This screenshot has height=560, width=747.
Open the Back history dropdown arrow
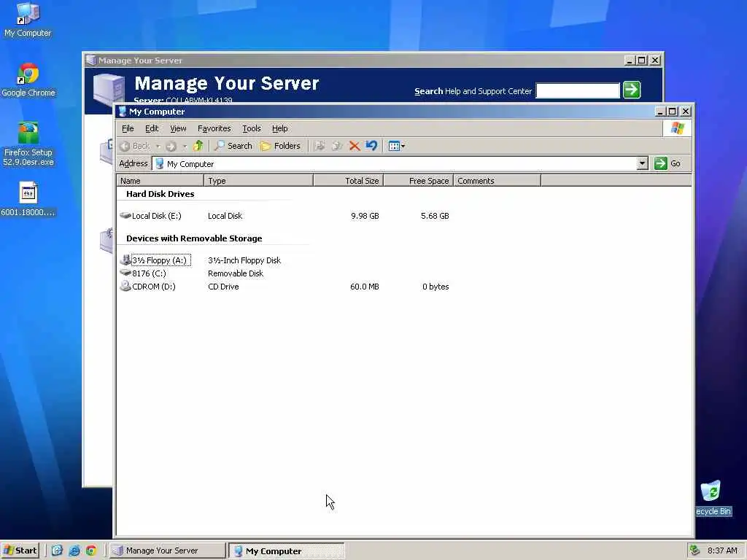pyautogui.click(x=158, y=146)
